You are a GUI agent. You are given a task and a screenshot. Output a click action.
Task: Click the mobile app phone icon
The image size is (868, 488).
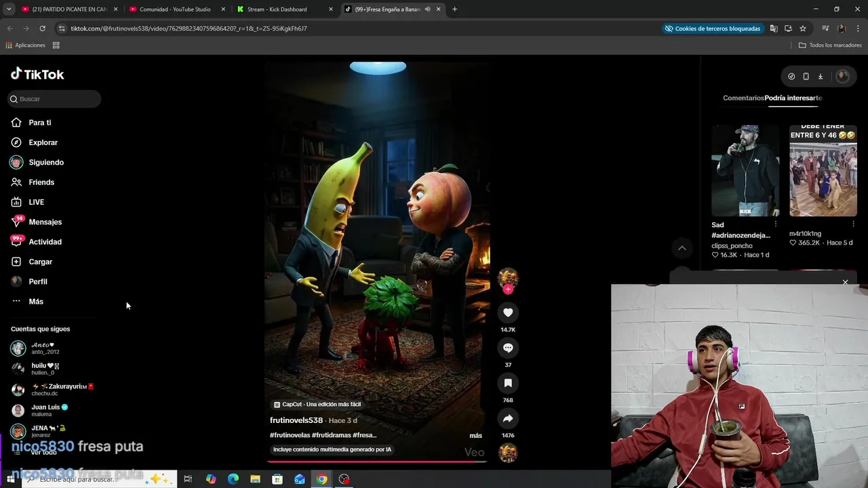[x=806, y=77]
